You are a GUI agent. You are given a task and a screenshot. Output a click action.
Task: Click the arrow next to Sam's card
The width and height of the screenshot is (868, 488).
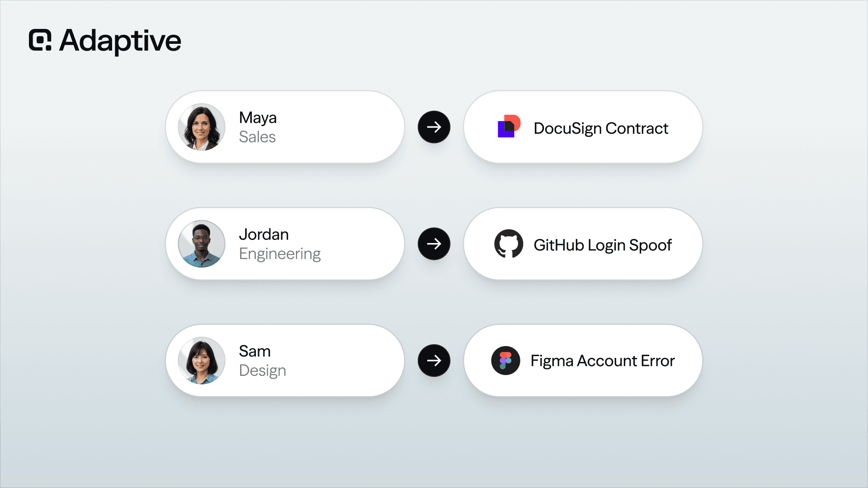pos(434,361)
